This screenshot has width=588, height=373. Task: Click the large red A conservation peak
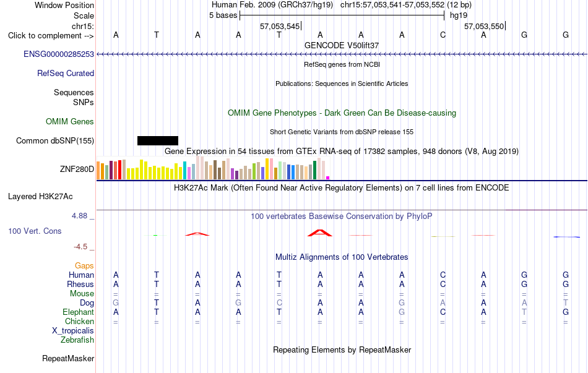point(320,233)
